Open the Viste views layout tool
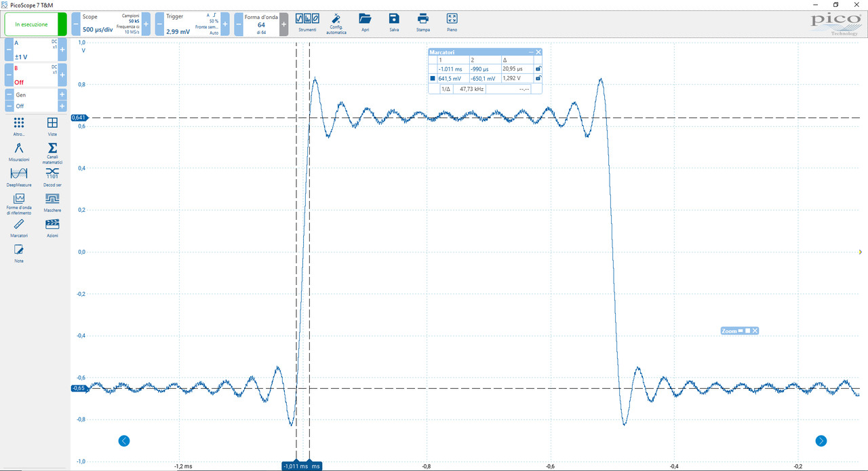Screen dimensions: 868x471 pyautogui.click(x=52, y=126)
